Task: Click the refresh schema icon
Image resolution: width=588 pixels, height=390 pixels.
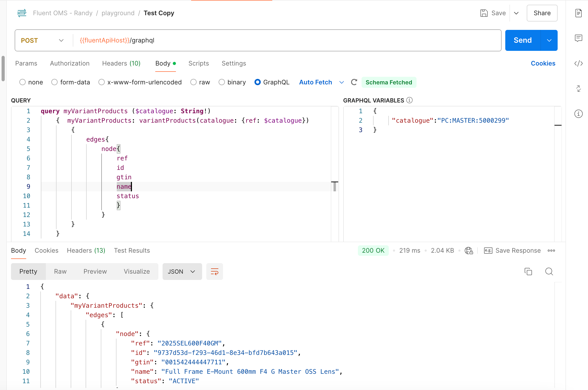Action: tap(354, 82)
